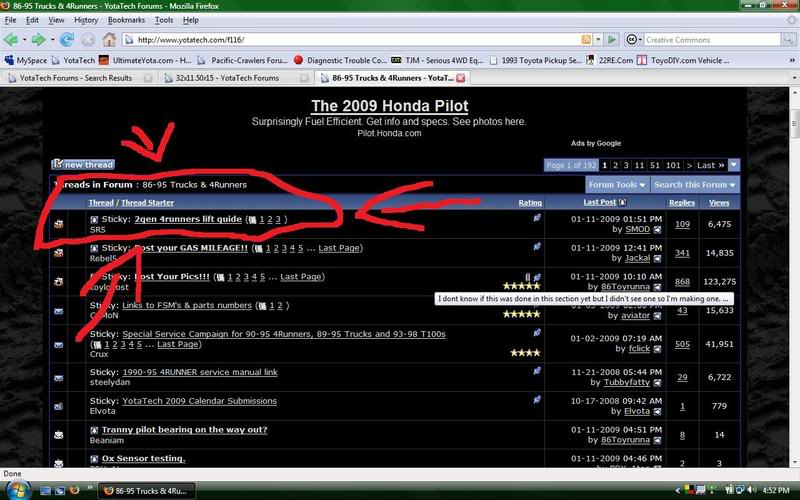Click the sort-order arrow next to Last Post
This screenshot has height=500, width=800.
click(x=622, y=203)
